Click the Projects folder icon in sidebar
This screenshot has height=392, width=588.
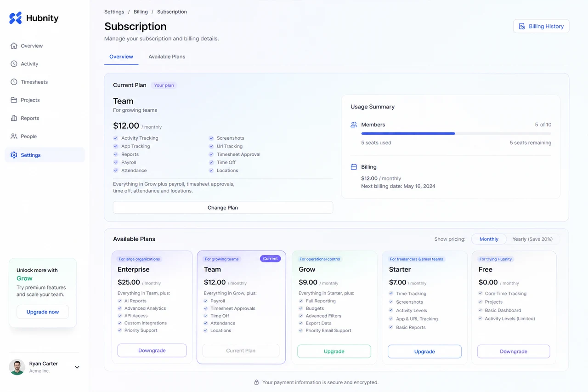point(14,100)
